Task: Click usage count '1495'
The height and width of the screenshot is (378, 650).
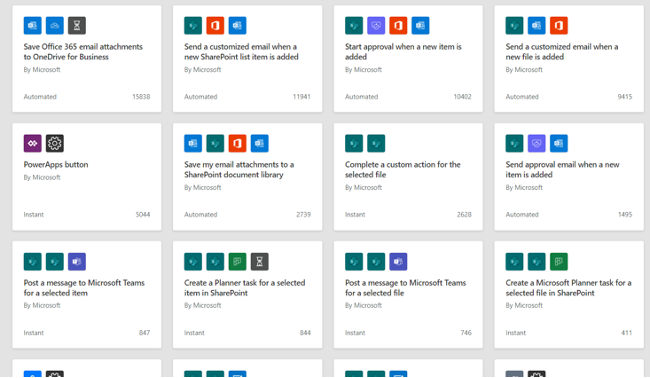Action: pyautogui.click(x=625, y=215)
